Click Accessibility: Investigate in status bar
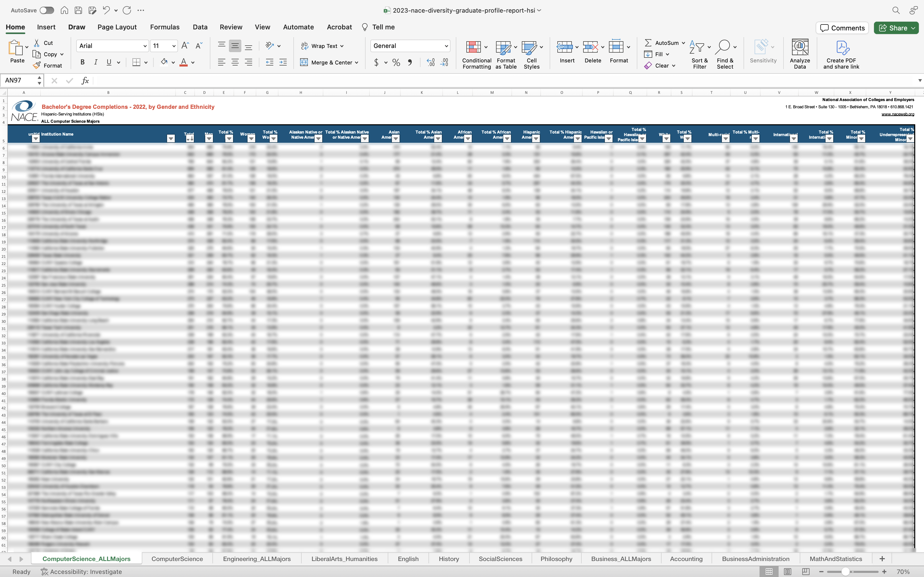The image size is (924, 577). point(81,572)
